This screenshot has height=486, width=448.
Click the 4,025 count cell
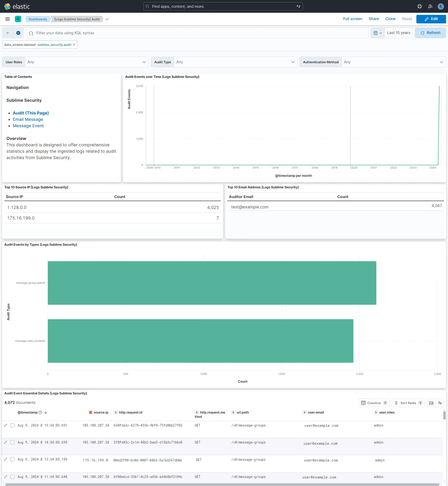pos(213,207)
